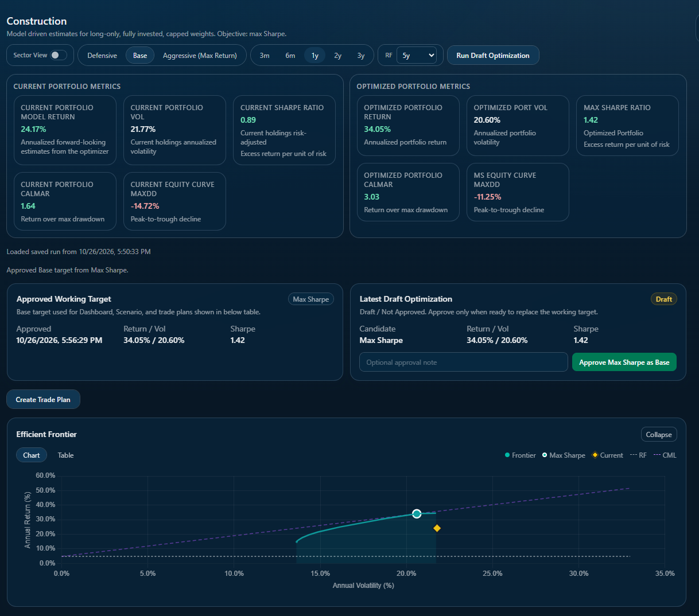Choose the 2y lookback period
Screen dimensions: 699x616
[338, 56]
